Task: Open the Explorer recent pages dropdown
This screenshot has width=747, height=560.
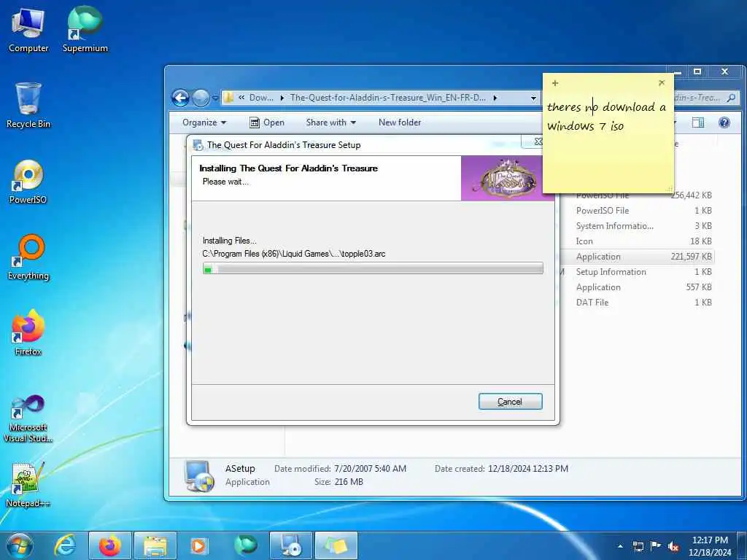Action: tap(215, 98)
